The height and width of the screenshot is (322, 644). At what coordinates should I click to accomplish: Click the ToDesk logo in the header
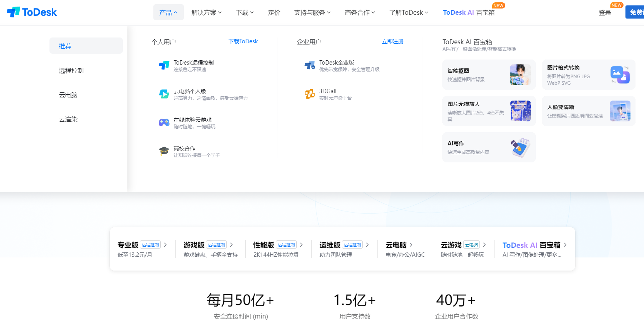tap(32, 12)
